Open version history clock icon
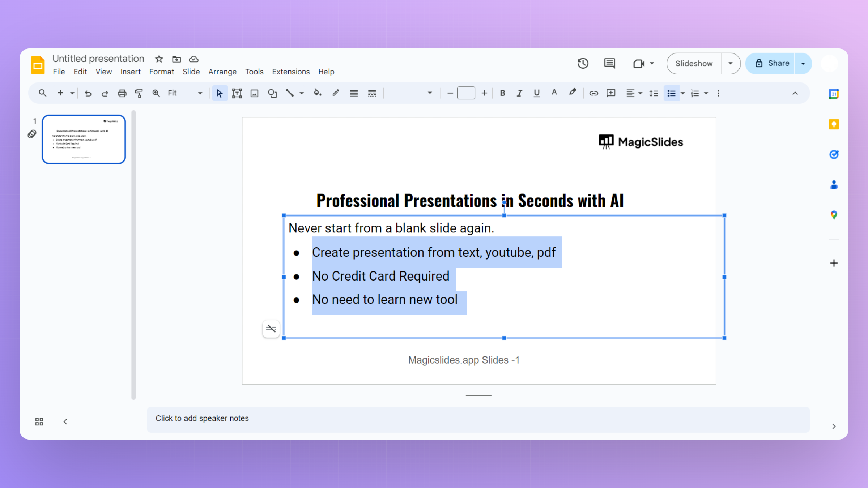Viewport: 868px width, 488px height. tap(583, 64)
